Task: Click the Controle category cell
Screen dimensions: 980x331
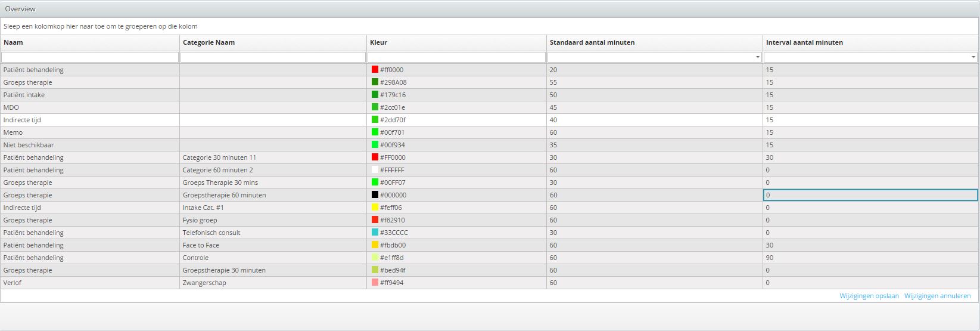Action: pyautogui.click(x=273, y=258)
